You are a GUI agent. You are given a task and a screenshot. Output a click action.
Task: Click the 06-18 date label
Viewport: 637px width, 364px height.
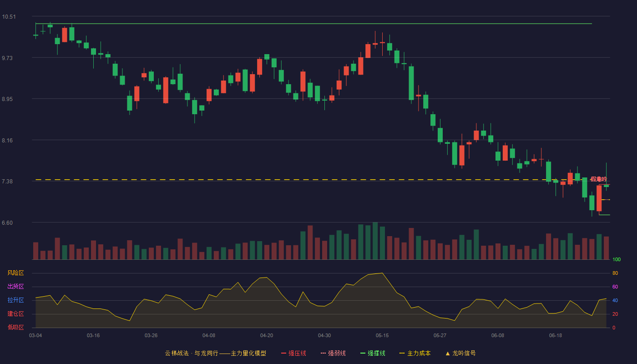click(556, 335)
